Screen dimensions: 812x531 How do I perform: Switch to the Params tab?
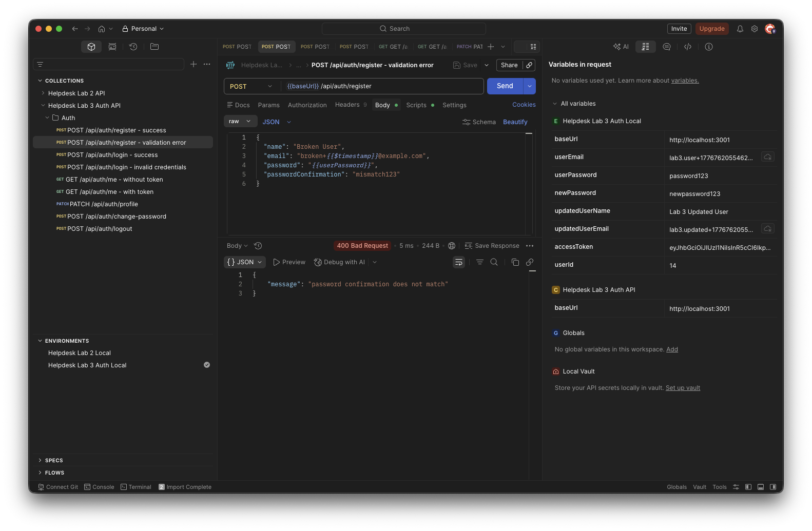point(269,105)
